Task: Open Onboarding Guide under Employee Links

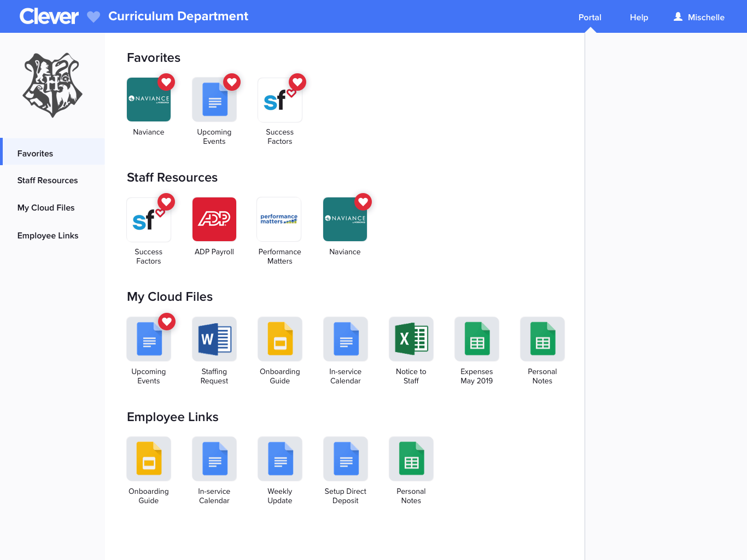Action: pyautogui.click(x=149, y=459)
